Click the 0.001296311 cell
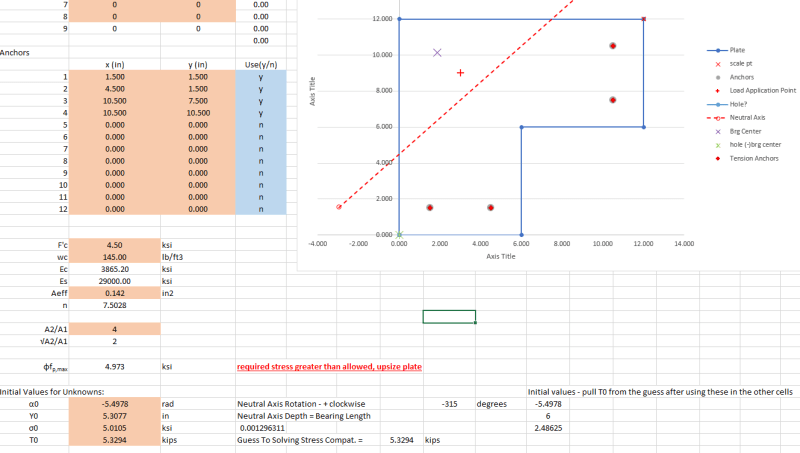This screenshot has width=800, height=453. click(262, 428)
